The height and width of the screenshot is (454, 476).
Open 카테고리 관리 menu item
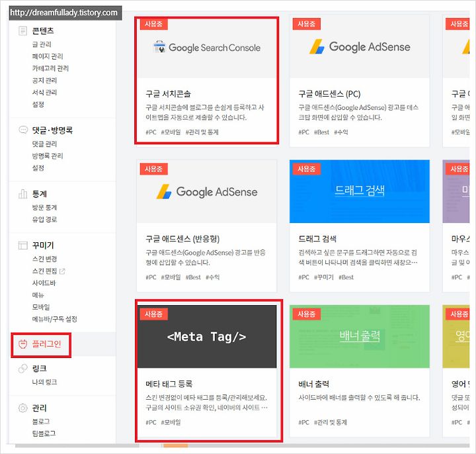coord(50,68)
